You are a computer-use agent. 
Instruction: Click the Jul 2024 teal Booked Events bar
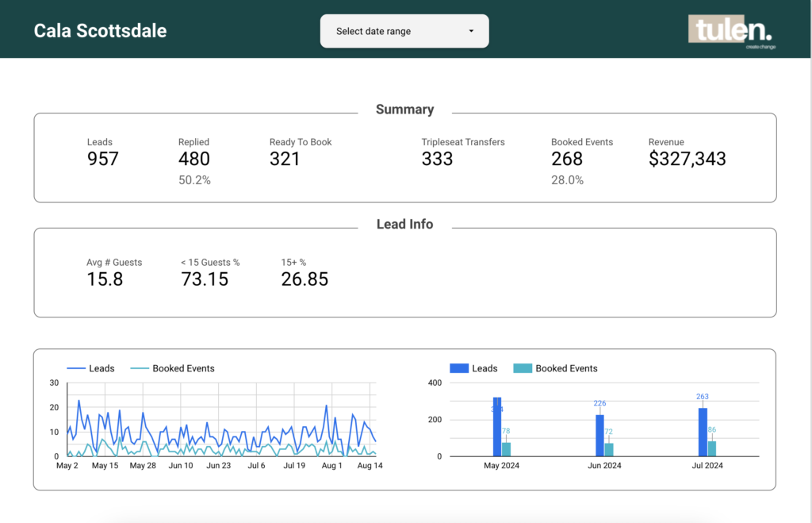pos(711,448)
